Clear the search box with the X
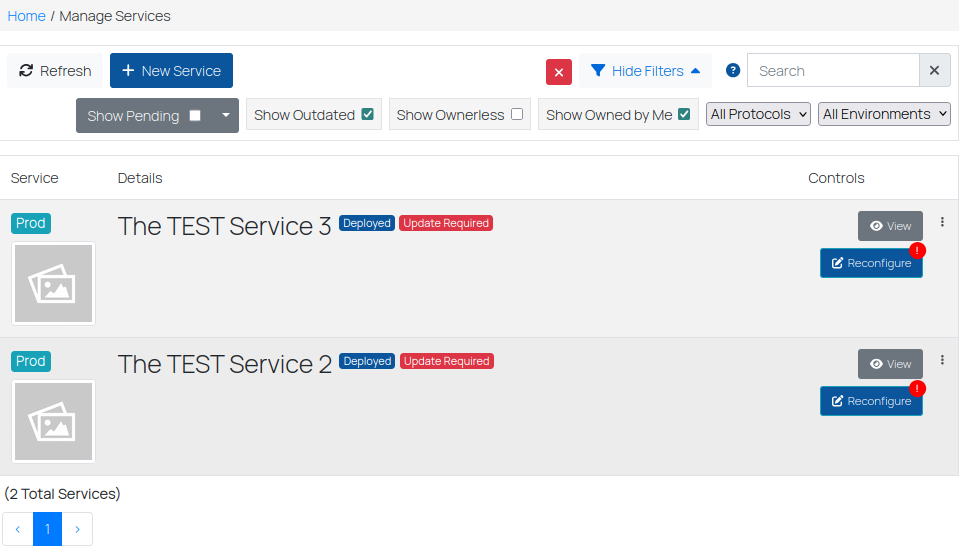 tap(934, 70)
